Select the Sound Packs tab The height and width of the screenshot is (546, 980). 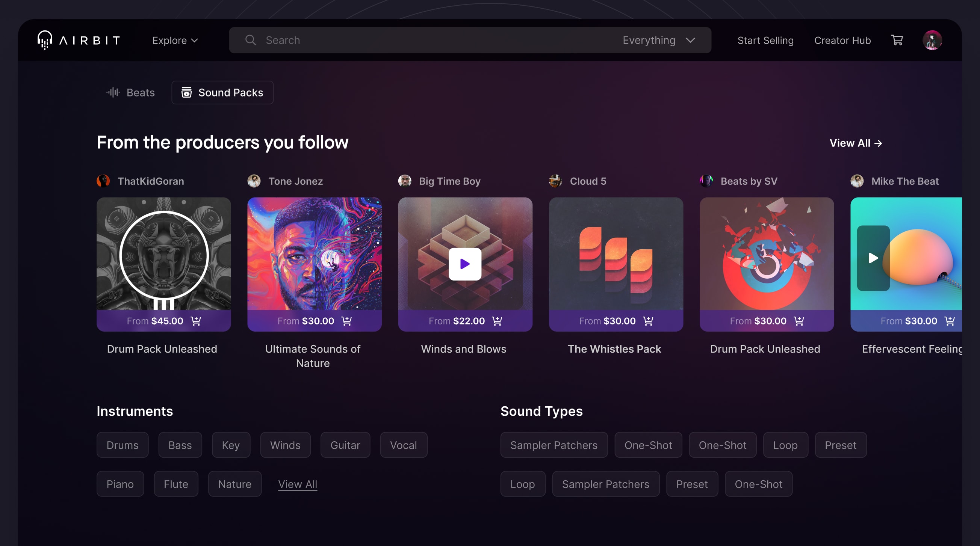click(x=222, y=92)
